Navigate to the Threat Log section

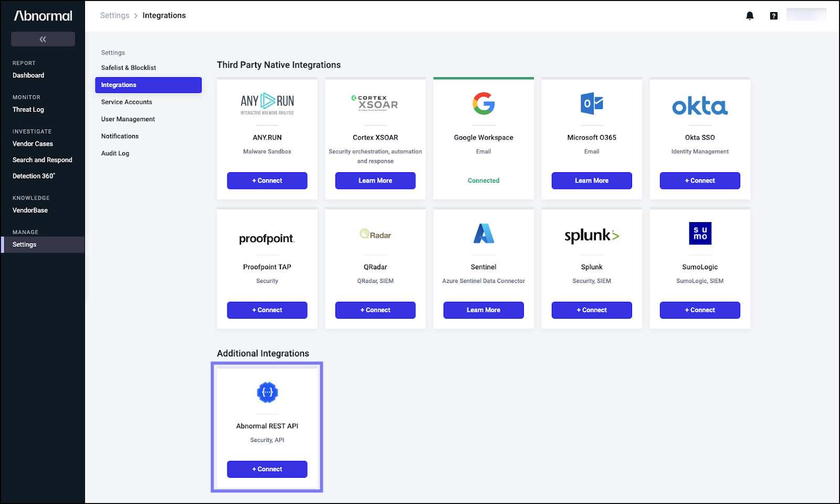click(28, 110)
